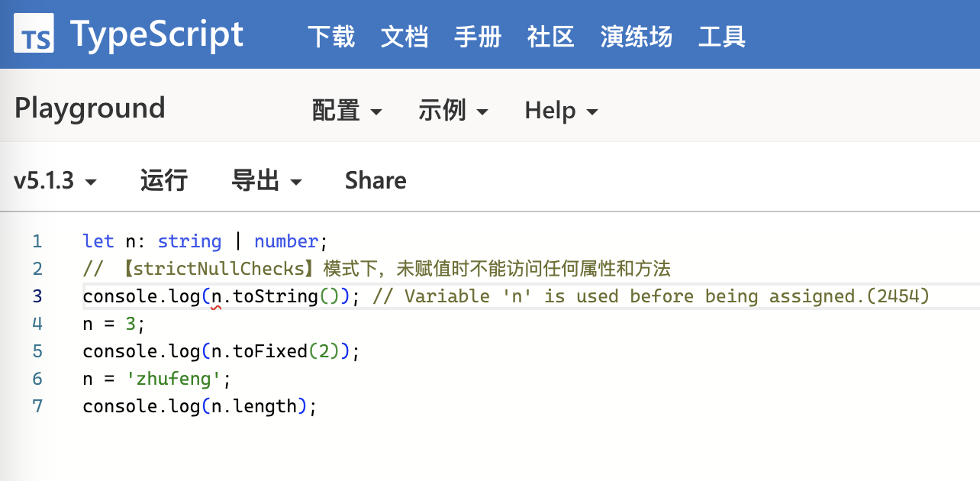Open the v5.1.3 version selector

pos(56,181)
